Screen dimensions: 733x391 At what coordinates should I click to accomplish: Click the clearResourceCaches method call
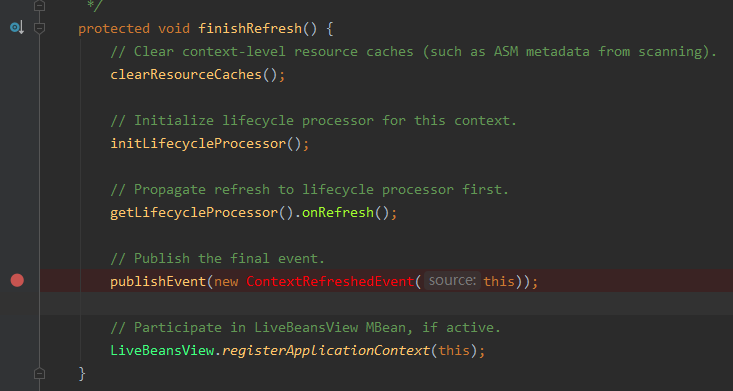(186, 74)
